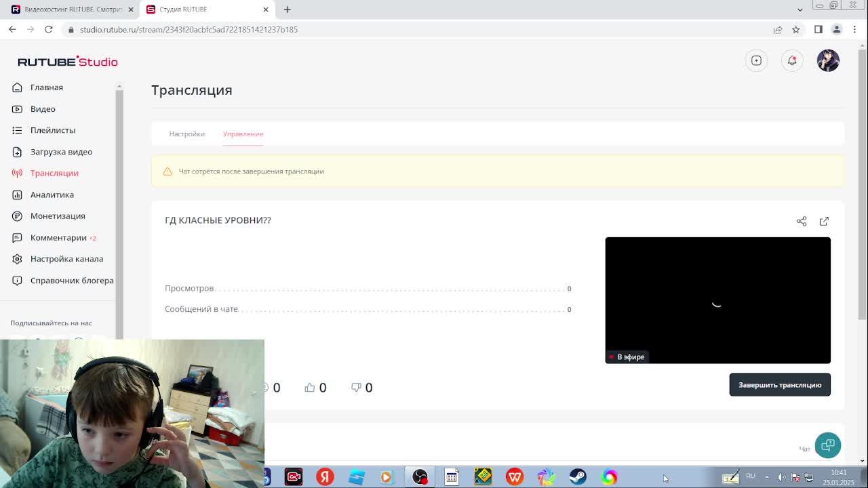Click the Справочник блогера icon

tap(17, 281)
